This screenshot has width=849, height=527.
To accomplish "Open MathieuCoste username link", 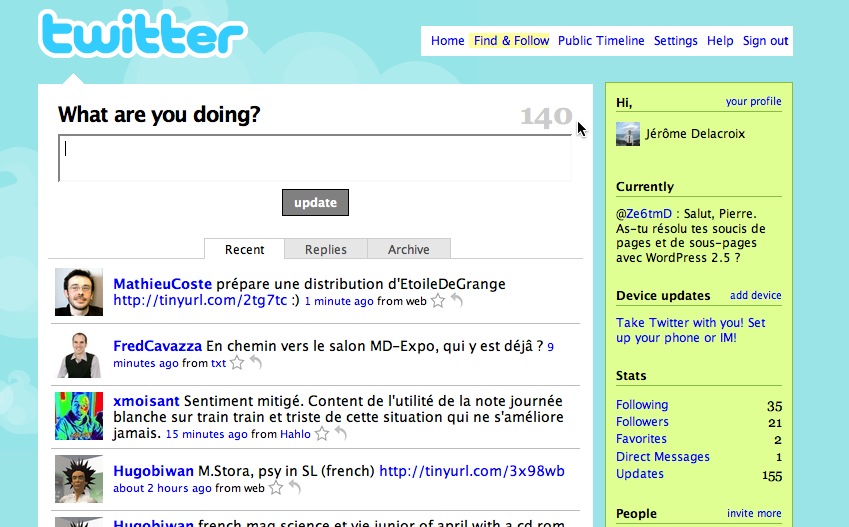I will click(162, 284).
